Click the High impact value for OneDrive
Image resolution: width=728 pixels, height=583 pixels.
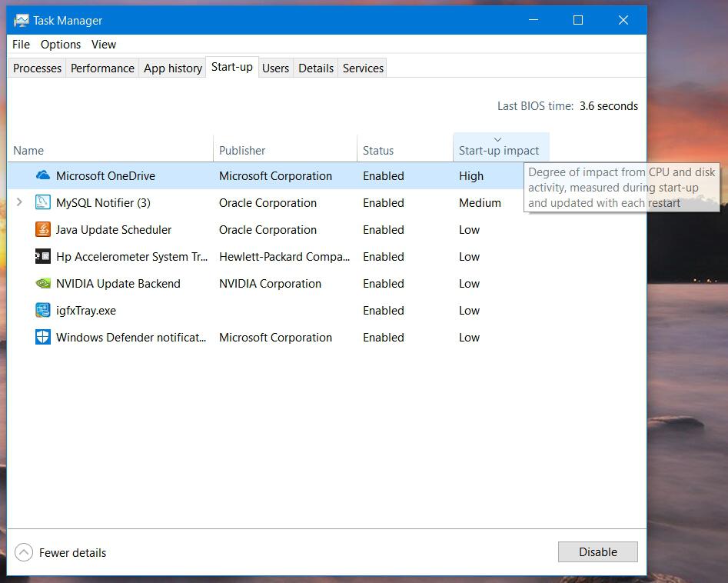point(471,176)
